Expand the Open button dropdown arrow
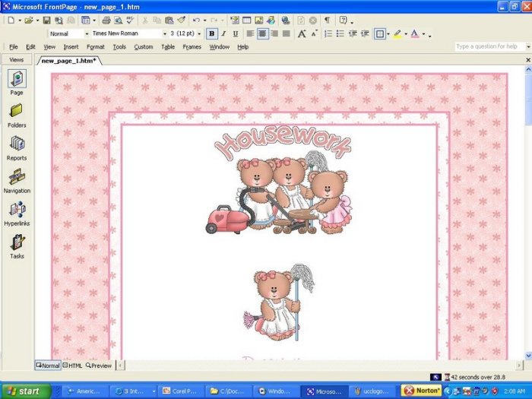532x399 pixels. coord(37,21)
